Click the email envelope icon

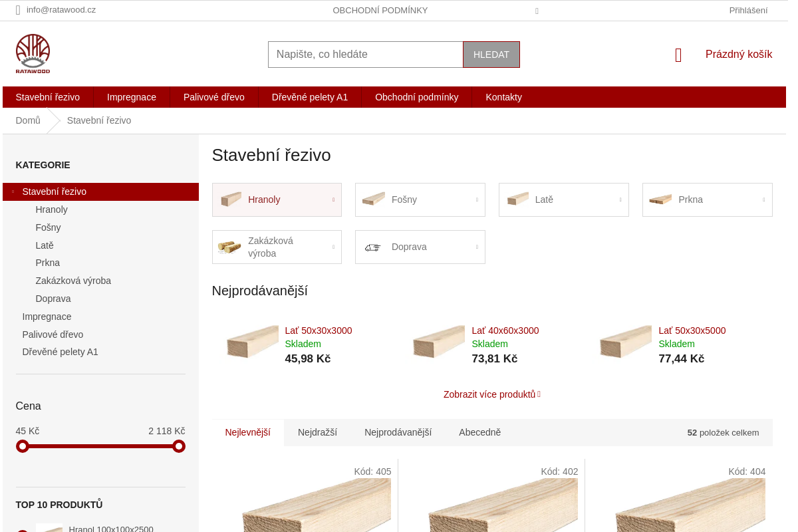click(x=18, y=10)
